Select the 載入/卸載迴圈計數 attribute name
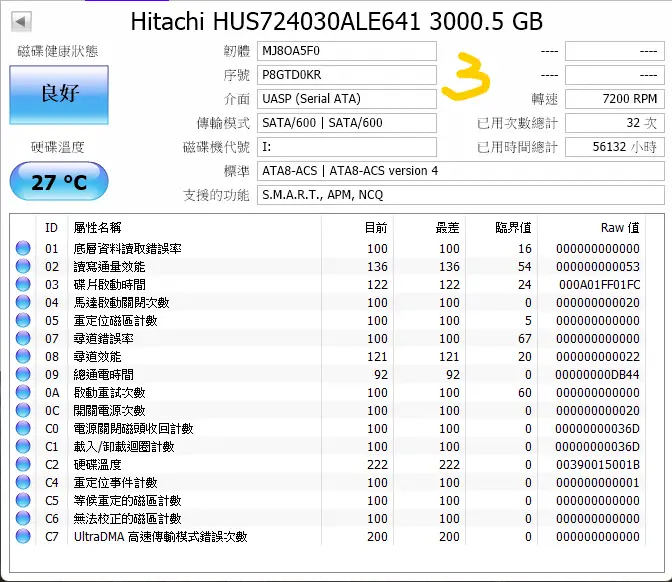The height and width of the screenshot is (582, 672). (x=124, y=447)
